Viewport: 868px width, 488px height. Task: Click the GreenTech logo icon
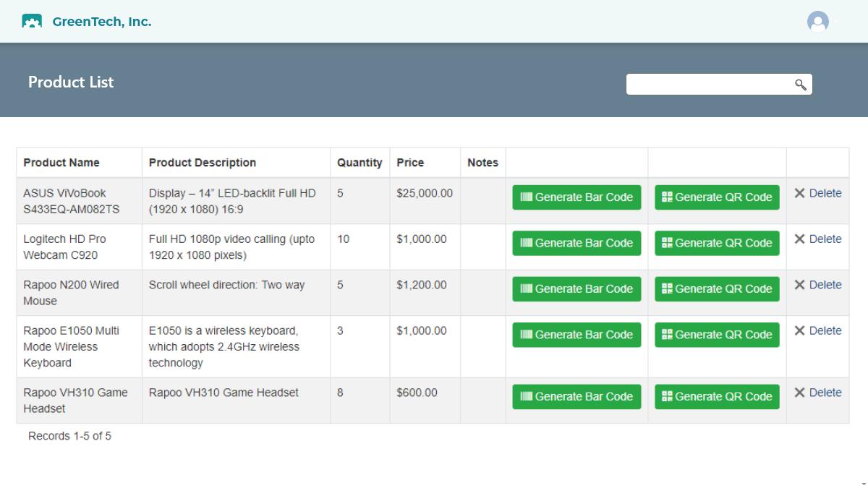[32, 22]
